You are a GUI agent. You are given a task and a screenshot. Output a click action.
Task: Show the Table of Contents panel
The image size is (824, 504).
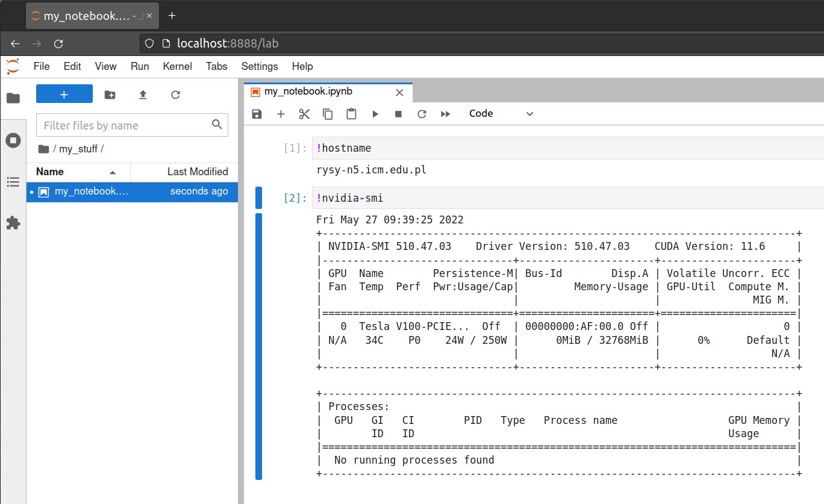point(13,182)
